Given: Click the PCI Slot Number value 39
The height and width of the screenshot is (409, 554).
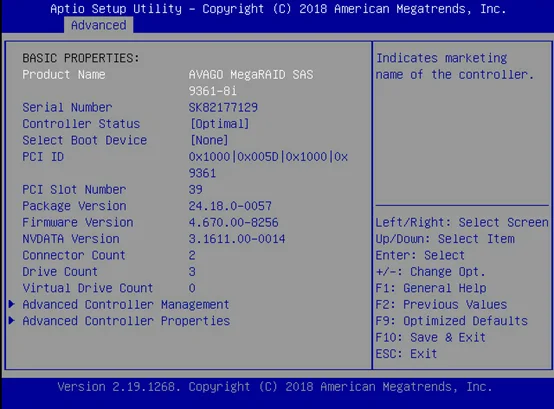Looking at the screenshot, I should click(195, 190).
